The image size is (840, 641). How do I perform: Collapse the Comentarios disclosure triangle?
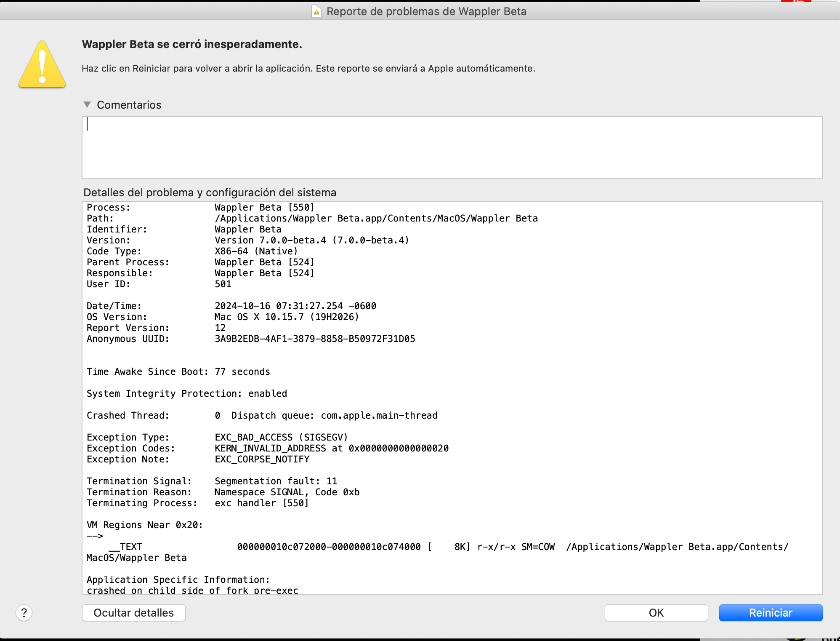coord(87,104)
